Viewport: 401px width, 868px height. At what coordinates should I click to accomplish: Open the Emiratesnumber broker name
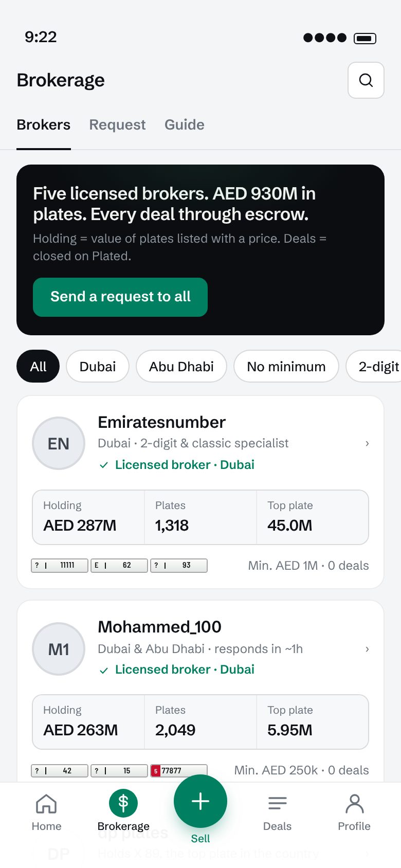click(x=161, y=422)
